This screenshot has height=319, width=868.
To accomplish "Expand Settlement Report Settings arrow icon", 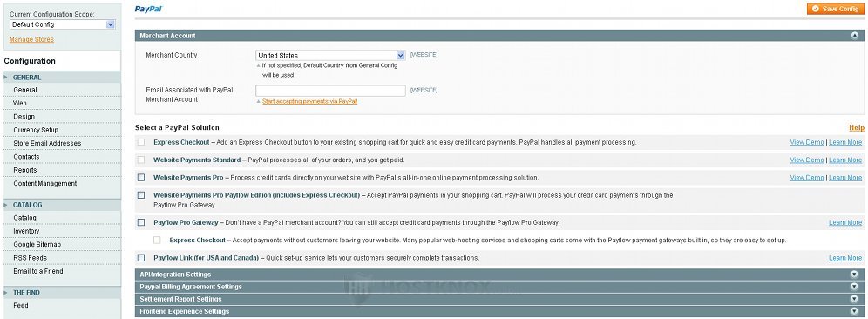I will click(854, 299).
